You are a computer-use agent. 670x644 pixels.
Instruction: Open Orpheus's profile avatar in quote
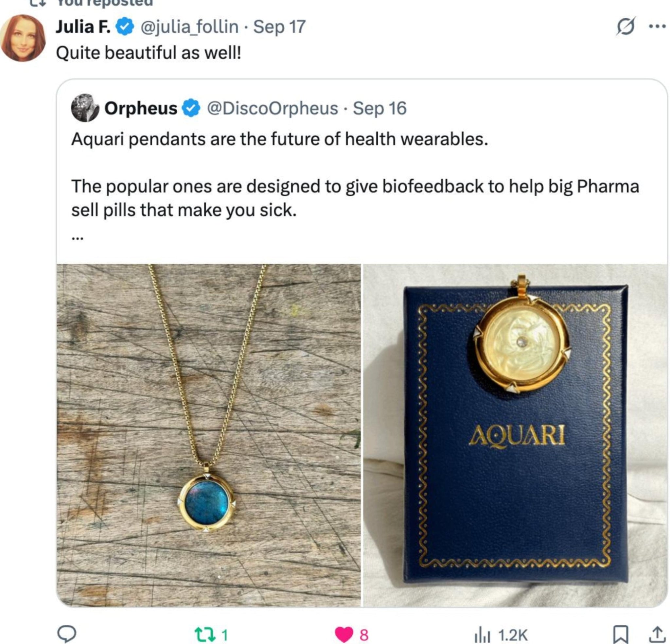pos(85,108)
